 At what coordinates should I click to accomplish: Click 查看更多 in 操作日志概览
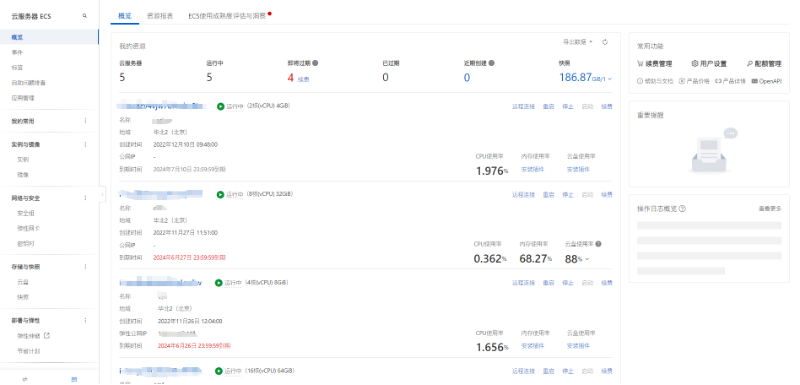pos(770,209)
